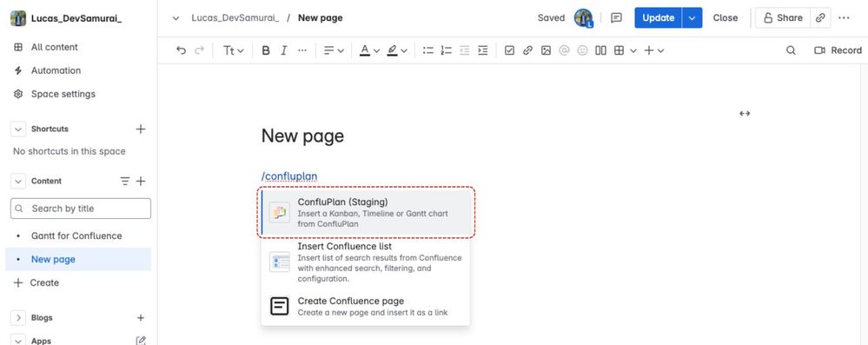Copy page link icon

tap(820, 17)
